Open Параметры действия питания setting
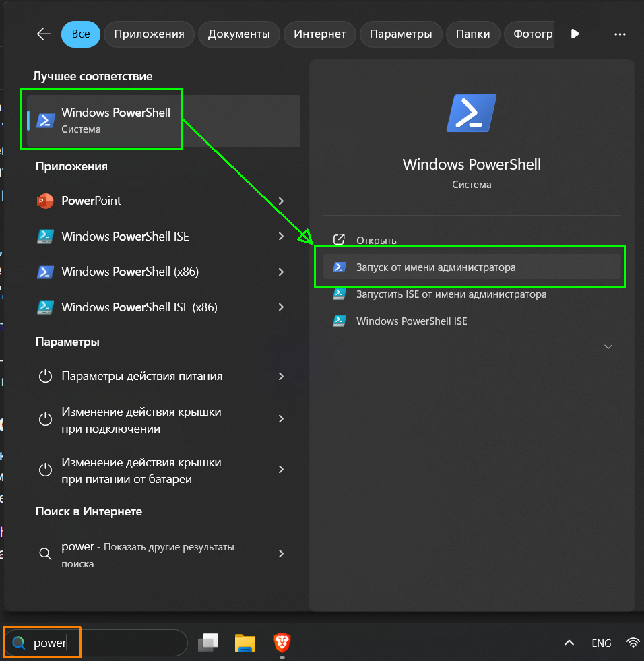 pos(141,377)
